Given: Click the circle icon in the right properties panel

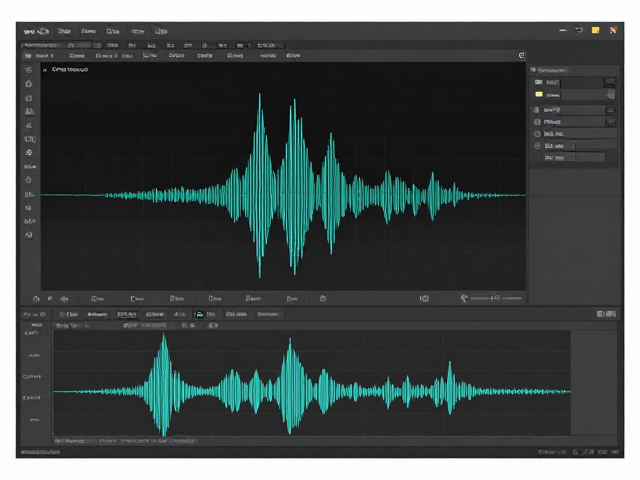Looking at the screenshot, I should [x=538, y=134].
